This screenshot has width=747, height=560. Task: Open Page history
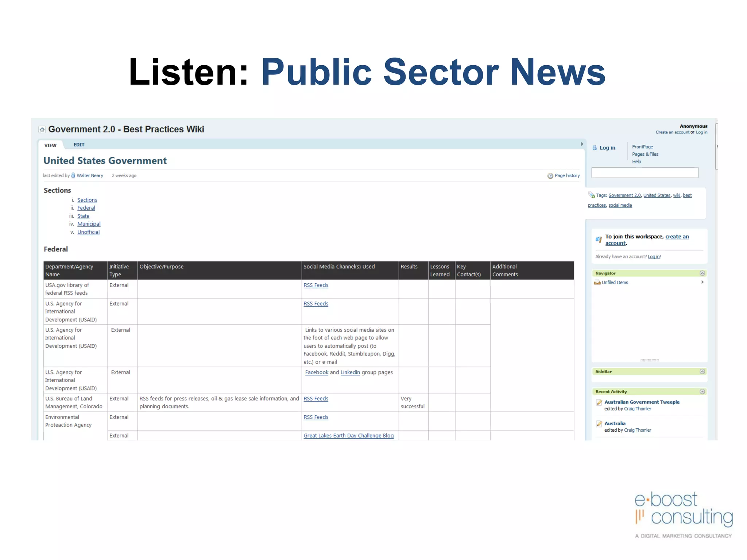point(567,176)
